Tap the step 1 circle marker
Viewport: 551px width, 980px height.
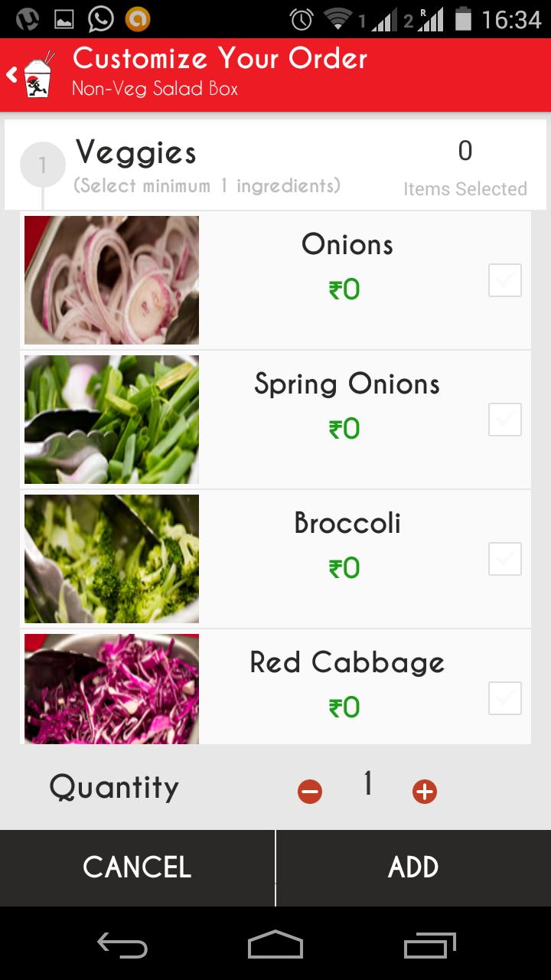[43, 165]
